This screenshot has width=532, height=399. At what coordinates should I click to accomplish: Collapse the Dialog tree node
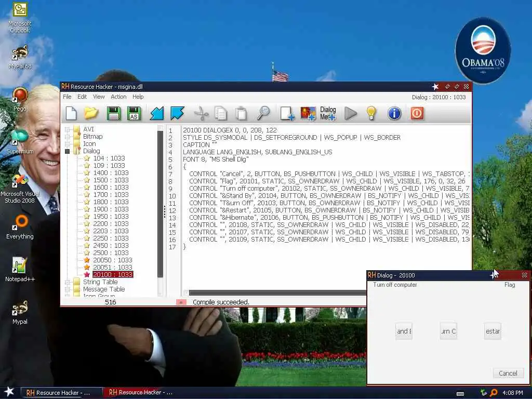point(67,151)
